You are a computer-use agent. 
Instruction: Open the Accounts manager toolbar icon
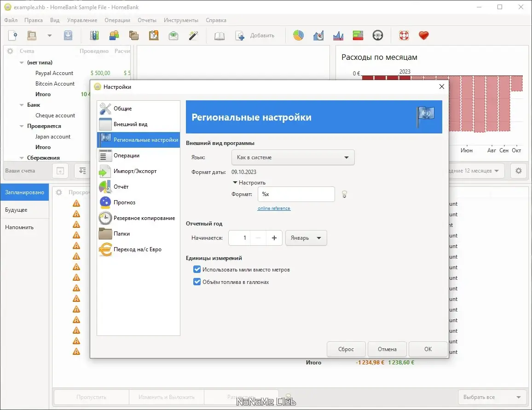coord(94,35)
